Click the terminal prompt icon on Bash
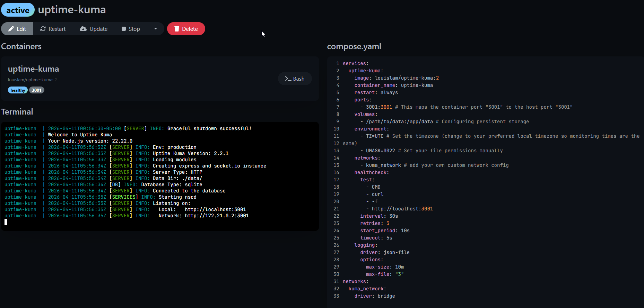The width and height of the screenshot is (644, 308). tap(288, 79)
